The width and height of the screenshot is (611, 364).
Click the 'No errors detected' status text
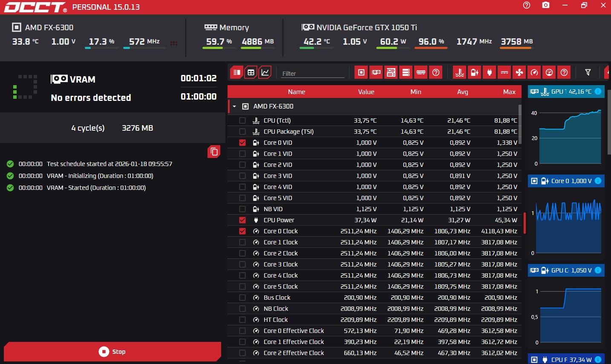[x=91, y=97]
